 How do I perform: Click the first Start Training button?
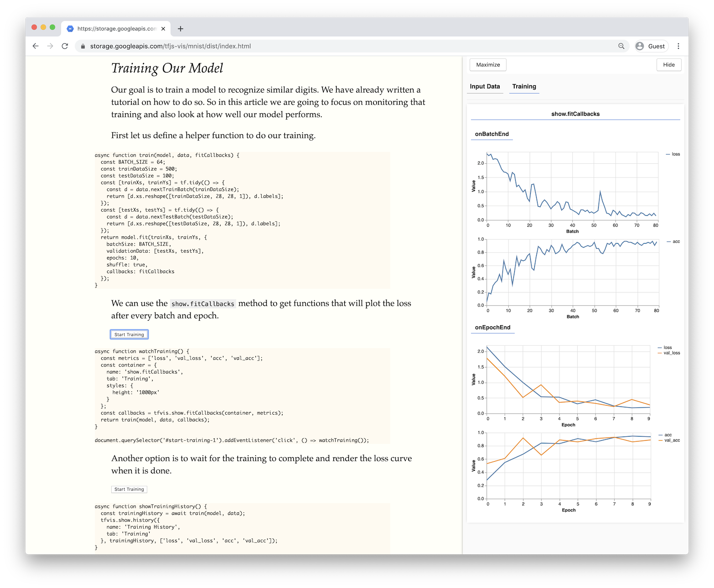129,334
